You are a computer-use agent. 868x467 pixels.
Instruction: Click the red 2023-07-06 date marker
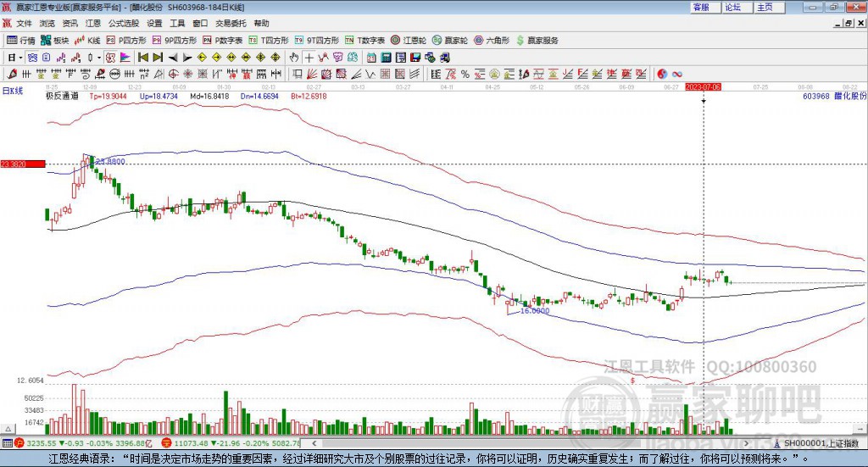point(703,86)
